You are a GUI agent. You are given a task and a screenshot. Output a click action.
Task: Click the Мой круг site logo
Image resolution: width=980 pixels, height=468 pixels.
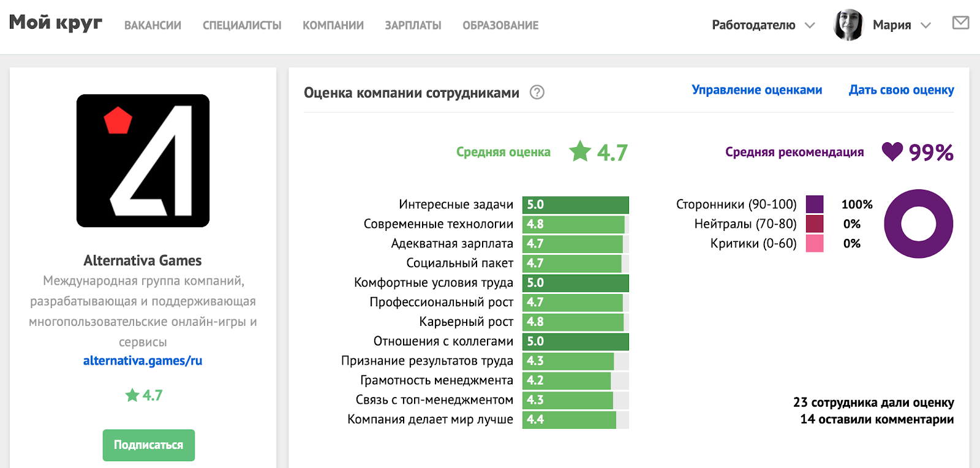56,23
